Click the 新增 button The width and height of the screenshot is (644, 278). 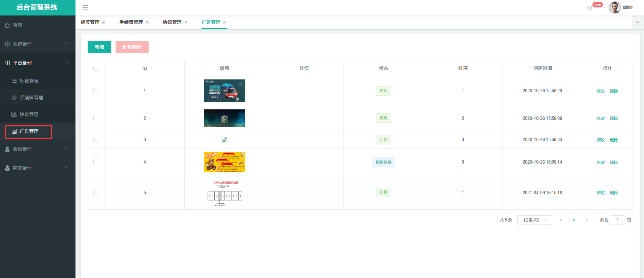[99, 47]
